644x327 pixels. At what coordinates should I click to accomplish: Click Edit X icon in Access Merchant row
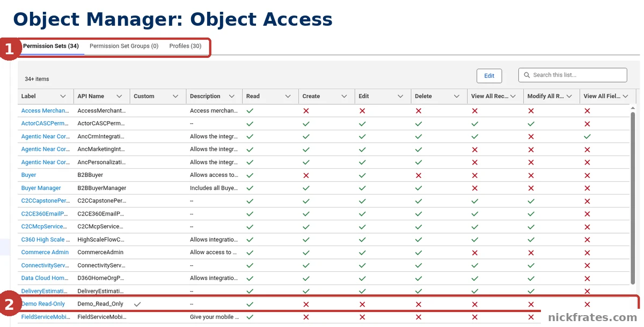coord(362,111)
